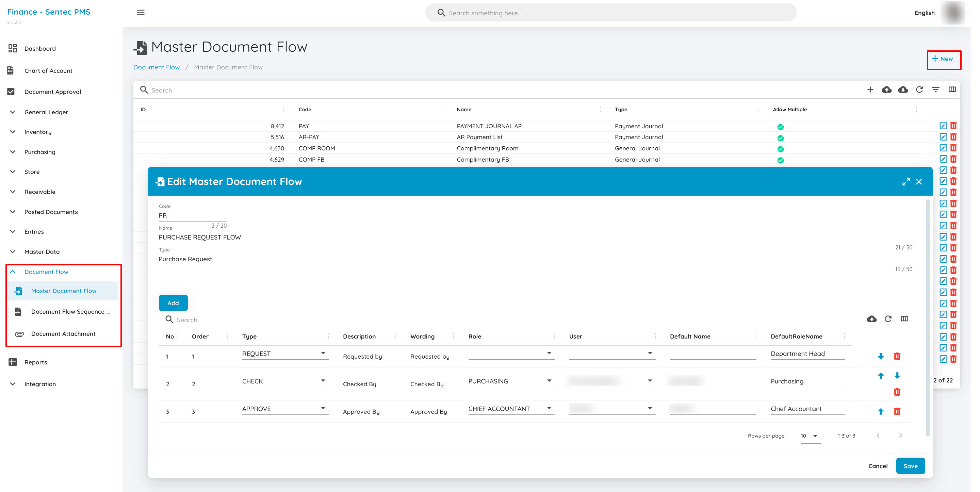This screenshot has width=980, height=492.
Task: Edit the PAYMENT JOURNAL AP row
Action: (x=943, y=126)
